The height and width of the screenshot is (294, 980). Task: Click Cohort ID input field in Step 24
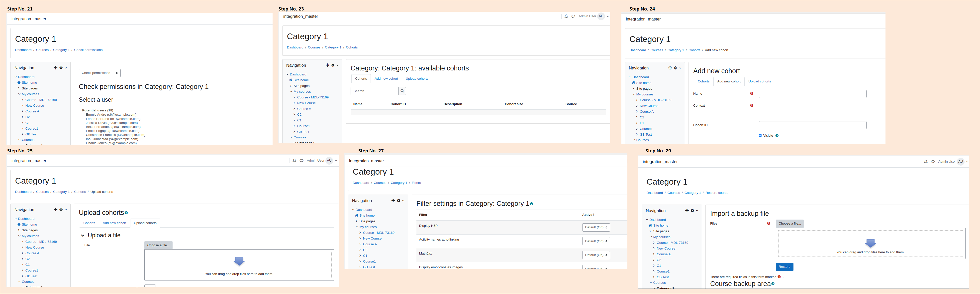[x=813, y=125]
